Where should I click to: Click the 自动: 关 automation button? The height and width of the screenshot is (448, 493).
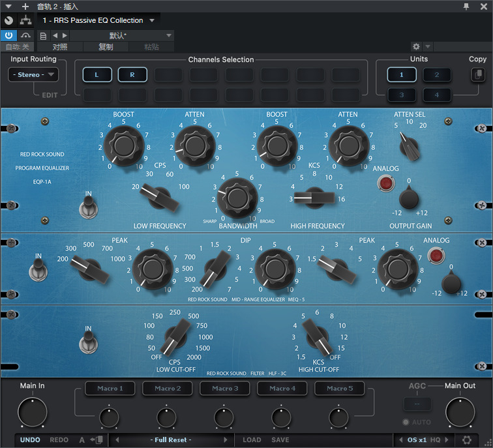[x=18, y=47]
